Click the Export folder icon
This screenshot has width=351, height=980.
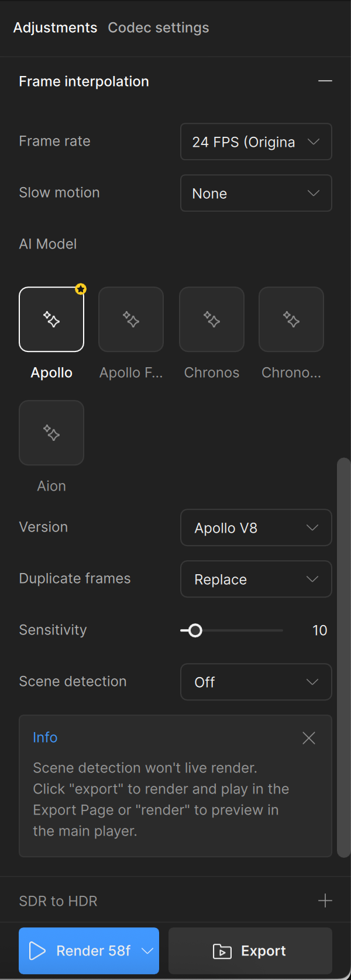pyautogui.click(x=222, y=951)
